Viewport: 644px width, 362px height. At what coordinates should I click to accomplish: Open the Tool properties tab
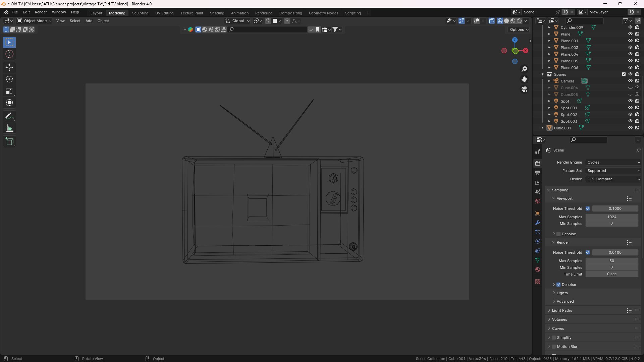coord(538,152)
